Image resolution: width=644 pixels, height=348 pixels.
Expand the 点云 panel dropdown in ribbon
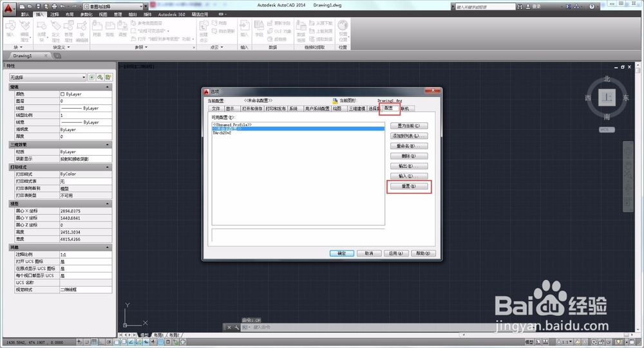point(216,47)
